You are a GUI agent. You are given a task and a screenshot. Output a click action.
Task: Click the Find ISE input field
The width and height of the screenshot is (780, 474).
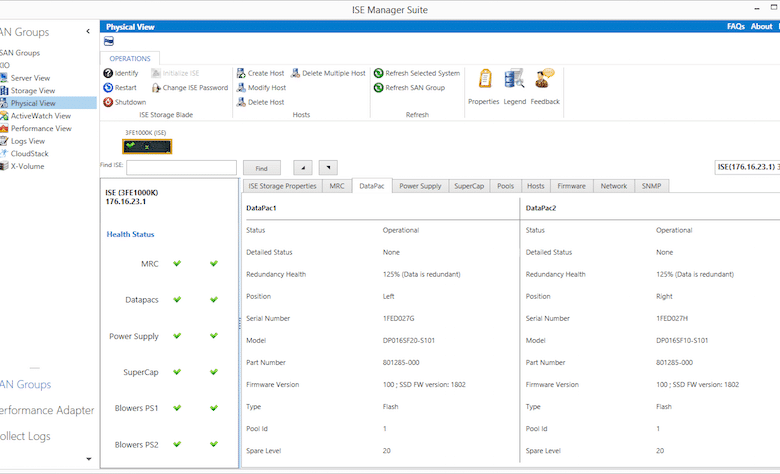click(x=182, y=168)
